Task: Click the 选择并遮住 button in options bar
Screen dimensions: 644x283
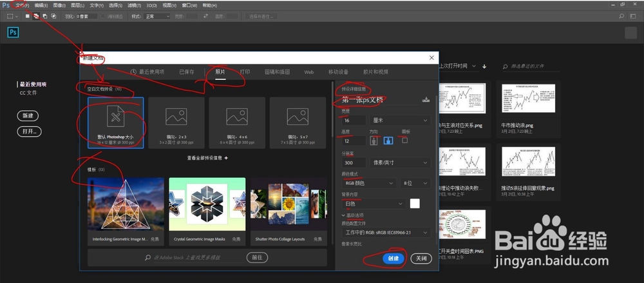Action: point(261,16)
